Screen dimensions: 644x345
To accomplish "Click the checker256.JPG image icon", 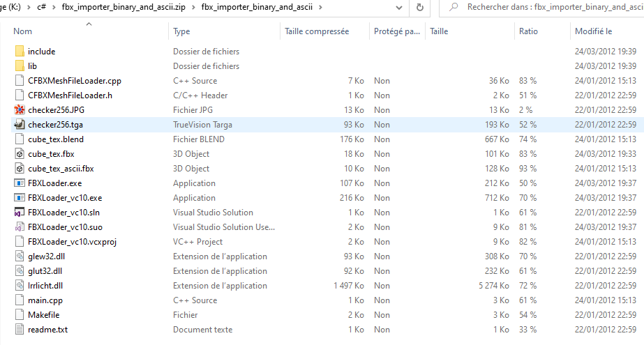I will (x=20, y=110).
